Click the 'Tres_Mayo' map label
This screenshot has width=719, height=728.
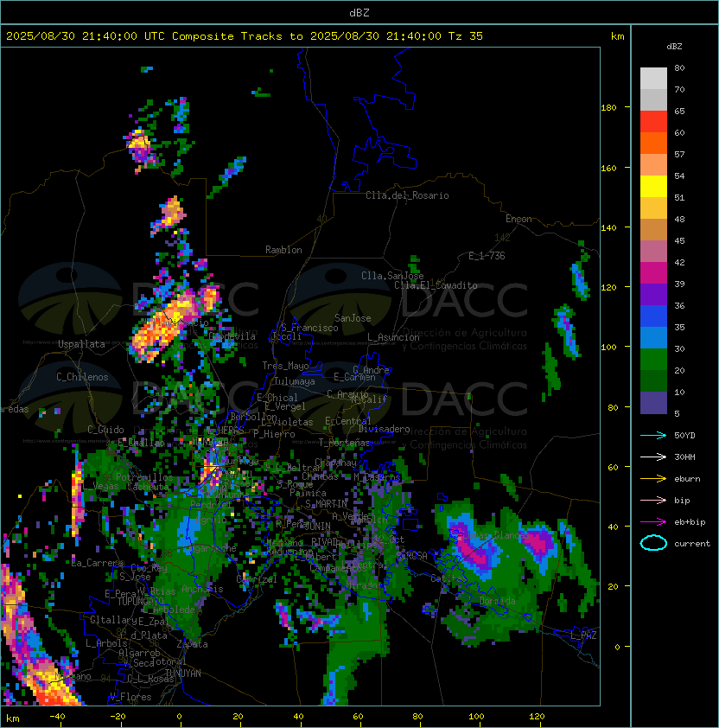285,366
